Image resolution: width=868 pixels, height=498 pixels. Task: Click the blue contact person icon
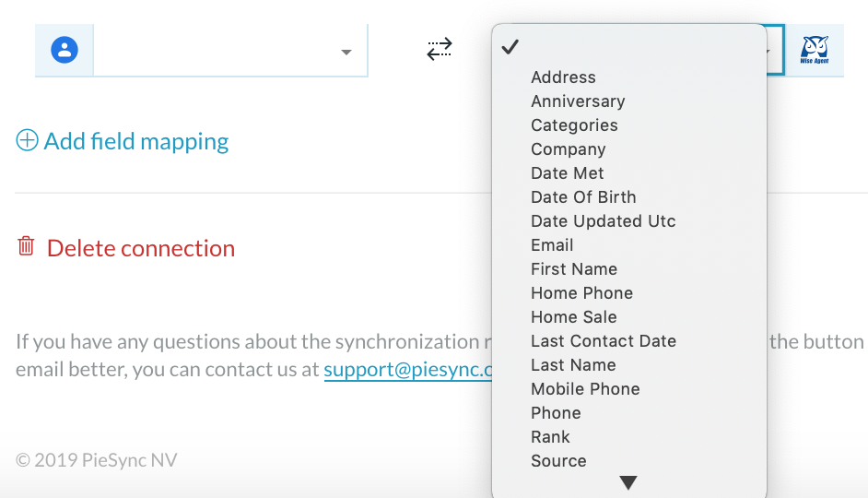(65, 50)
